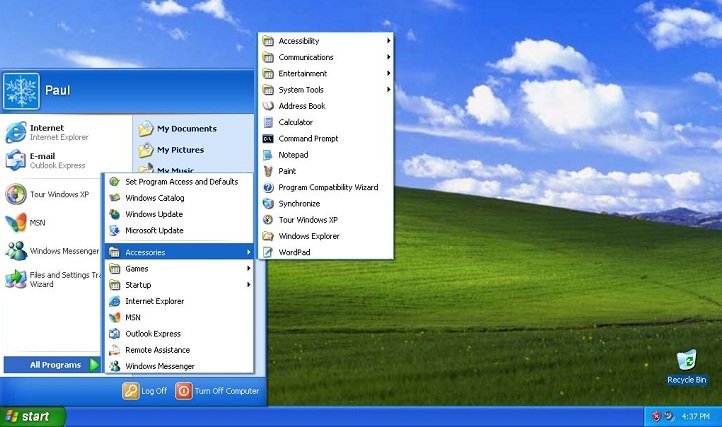
Task: Open Windows Messenger in All Programs list
Action: 179,366
